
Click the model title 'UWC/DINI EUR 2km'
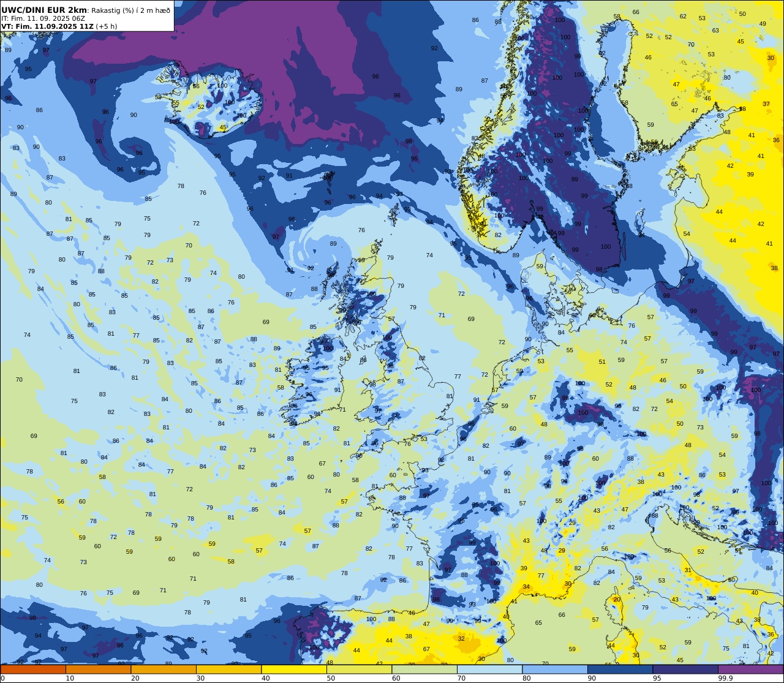coord(44,10)
